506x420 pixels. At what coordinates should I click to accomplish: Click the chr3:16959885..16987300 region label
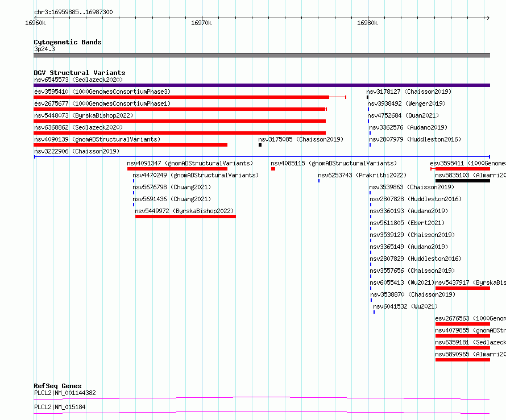(x=73, y=12)
